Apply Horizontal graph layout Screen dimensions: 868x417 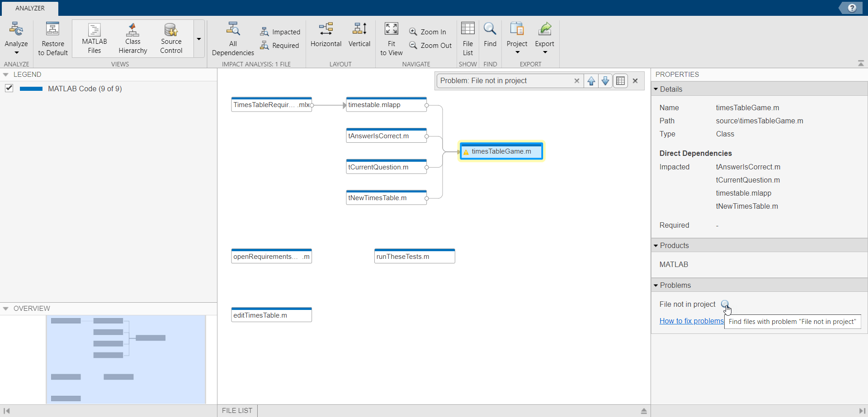(x=326, y=35)
